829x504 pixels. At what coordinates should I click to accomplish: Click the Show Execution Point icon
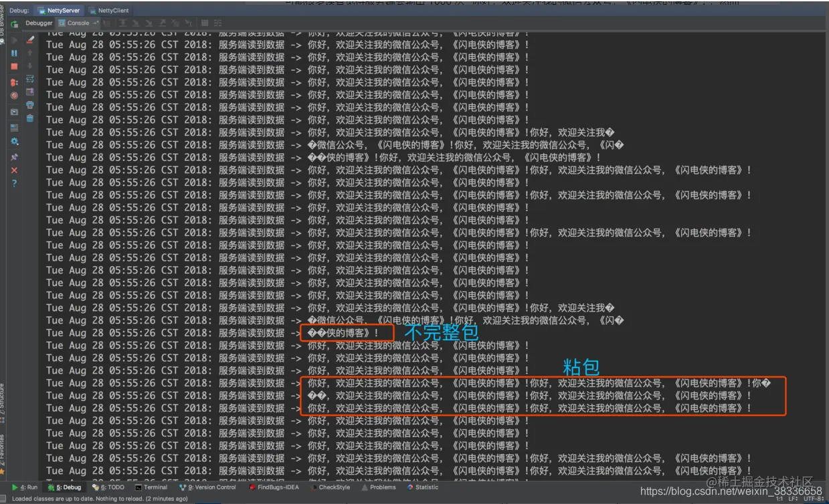(x=107, y=23)
